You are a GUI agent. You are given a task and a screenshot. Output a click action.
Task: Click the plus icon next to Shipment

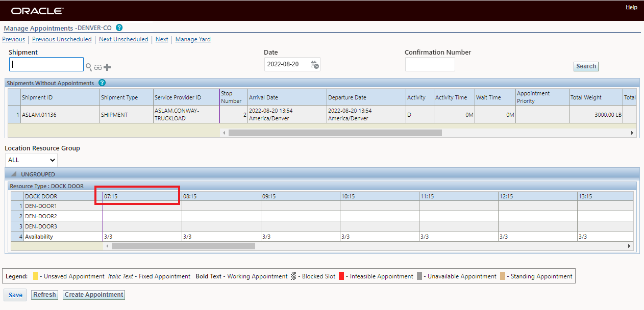click(107, 67)
